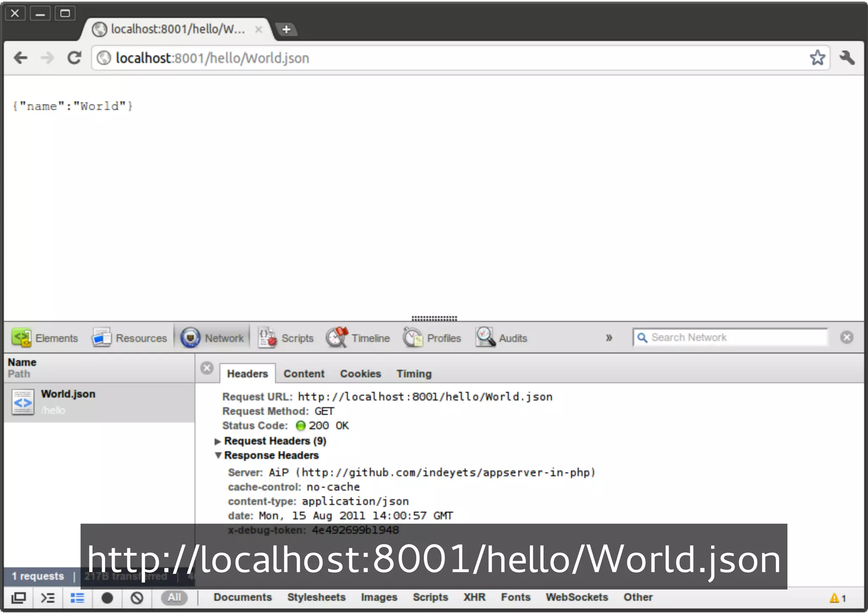This screenshot has height=614, width=868.
Task: Reload the page with refresh icon
Action: coord(74,58)
